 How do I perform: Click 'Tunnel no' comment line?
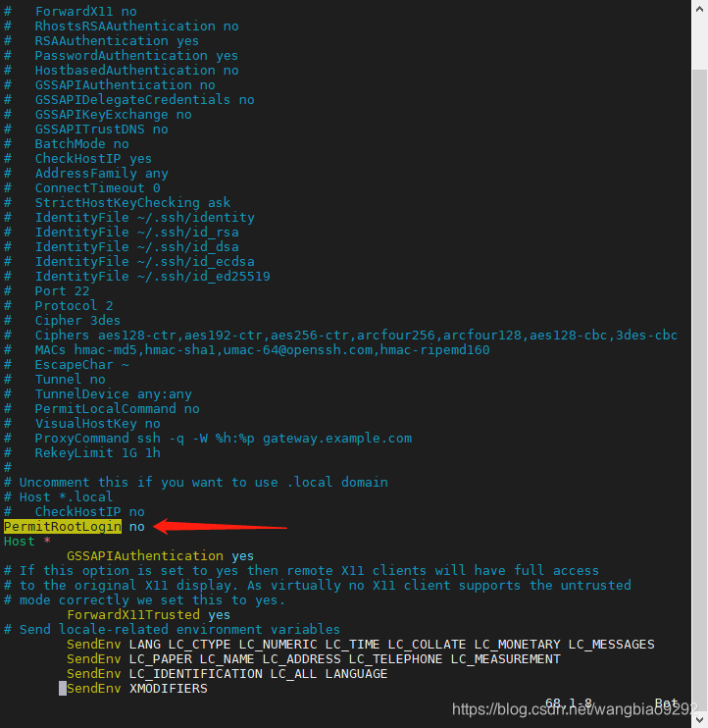[x=54, y=380]
